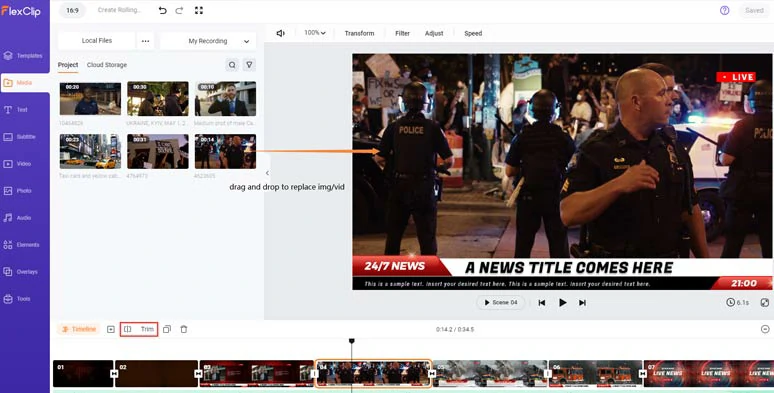This screenshot has height=393, width=774.
Task: Mute the clip with the volume icon
Action: click(280, 33)
